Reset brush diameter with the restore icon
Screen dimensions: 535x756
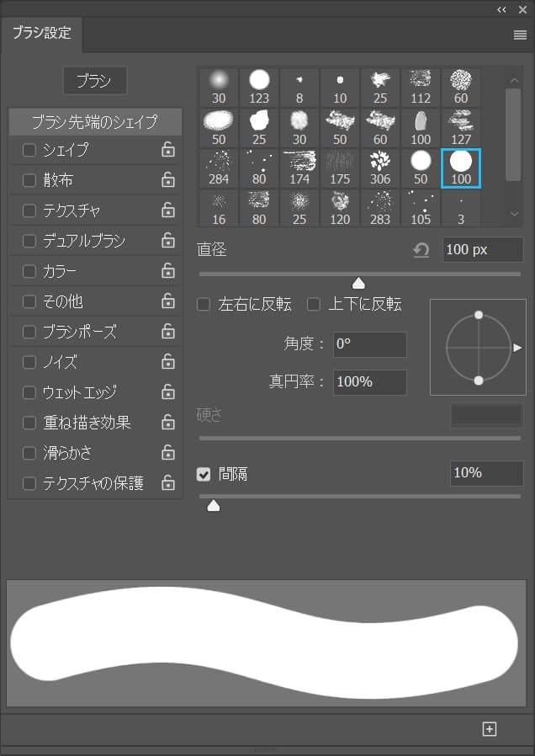coord(421,250)
